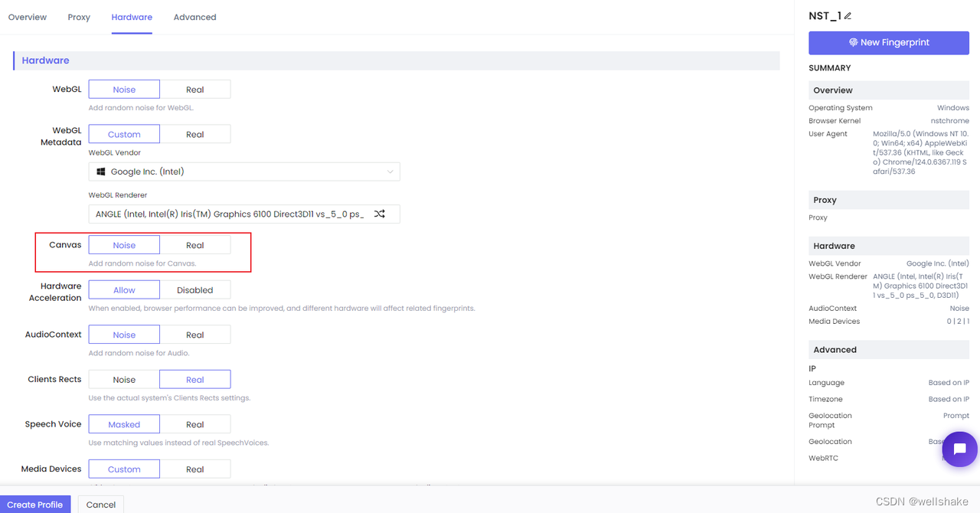
Task: Click the Media Devices label in summary
Action: coord(834,322)
